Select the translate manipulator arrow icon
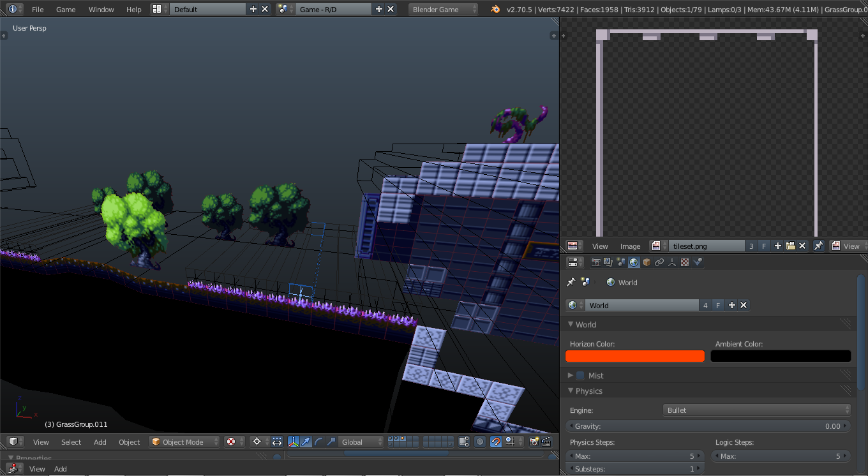Image resolution: width=868 pixels, height=476 pixels. (306, 442)
